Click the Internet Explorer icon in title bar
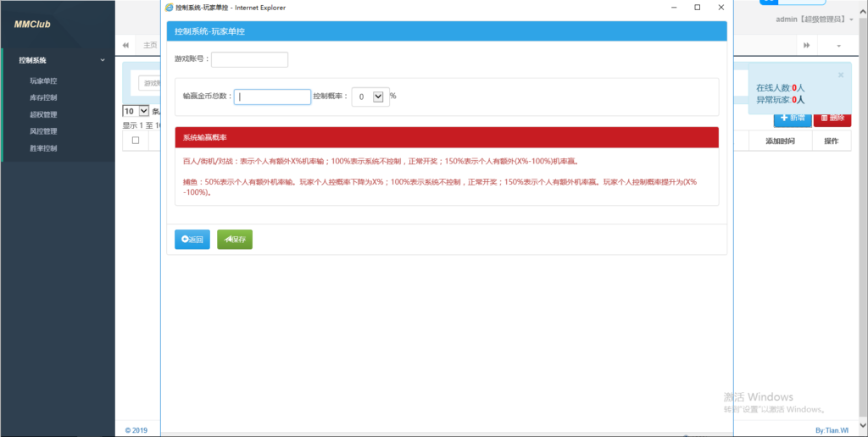 tap(170, 8)
